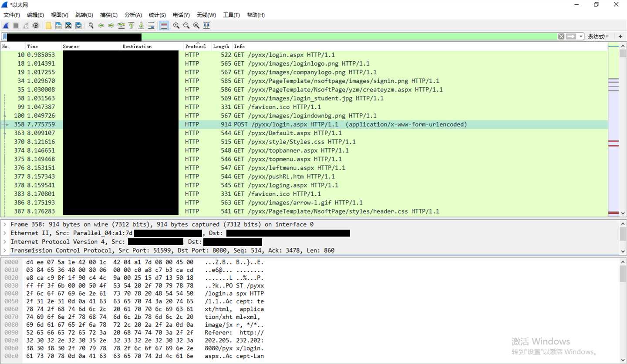Apply the display filter arrow button
Viewport: 627px width, 364px height.
[571, 37]
